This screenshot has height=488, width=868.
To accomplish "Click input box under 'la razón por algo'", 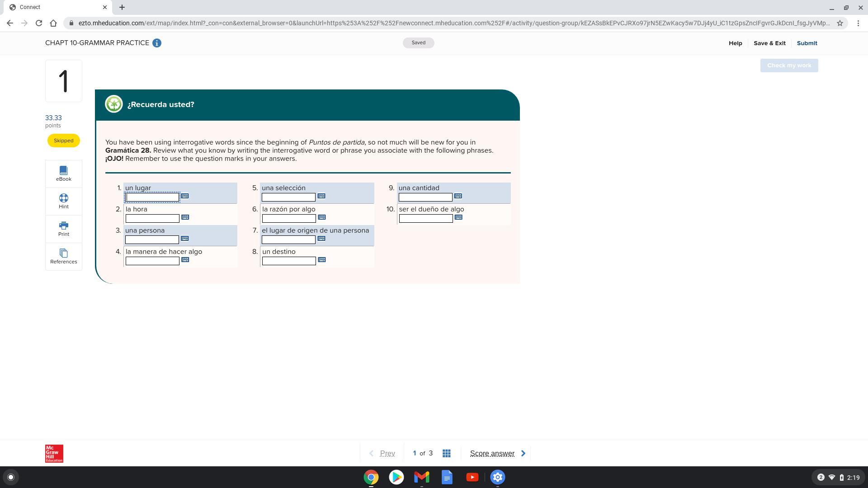I will tap(288, 219).
